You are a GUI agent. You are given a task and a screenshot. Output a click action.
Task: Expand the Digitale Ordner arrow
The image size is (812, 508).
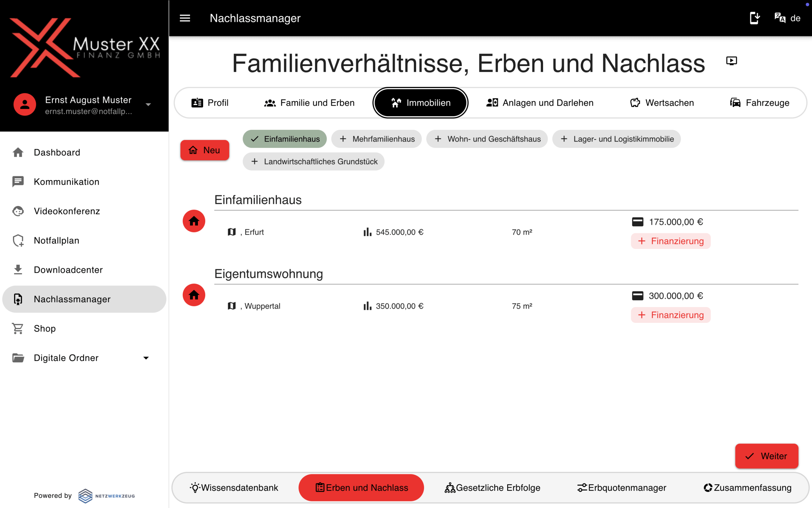coord(146,358)
